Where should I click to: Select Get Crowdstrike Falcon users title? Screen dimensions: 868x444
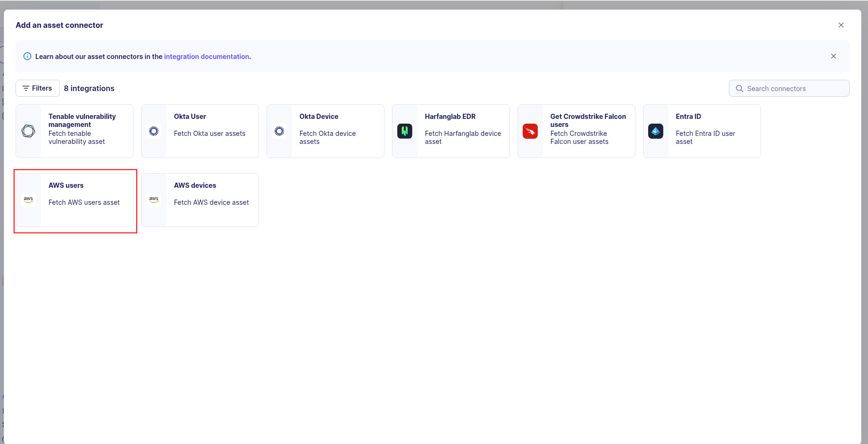[x=588, y=120]
